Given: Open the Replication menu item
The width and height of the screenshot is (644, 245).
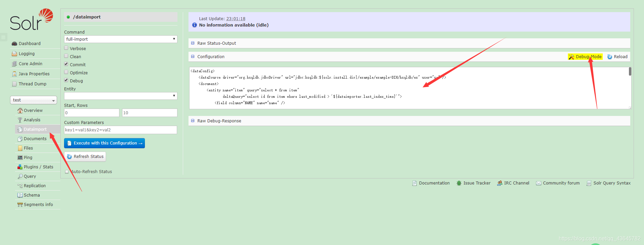Looking at the screenshot, I should [x=38, y=186].
